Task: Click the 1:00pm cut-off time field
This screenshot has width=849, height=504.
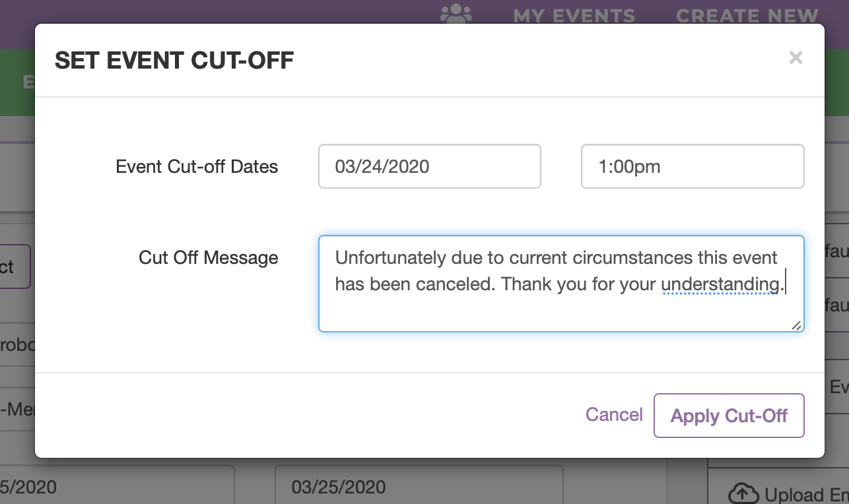Action: (x=693, y=166)
